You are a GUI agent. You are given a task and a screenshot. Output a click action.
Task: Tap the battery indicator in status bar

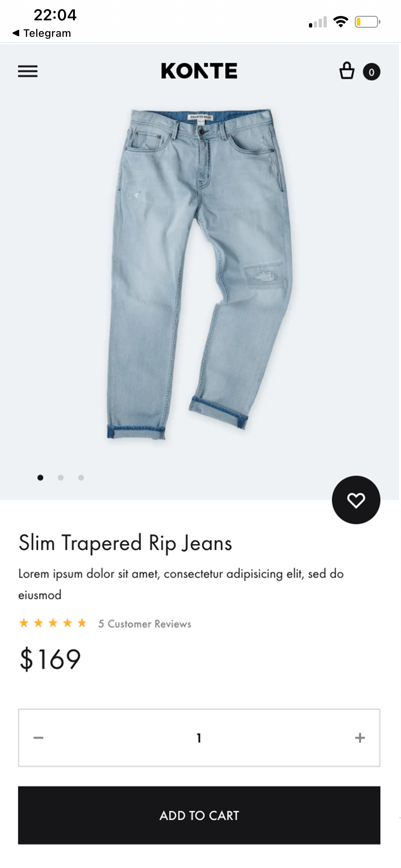click(x=367, y=22)
